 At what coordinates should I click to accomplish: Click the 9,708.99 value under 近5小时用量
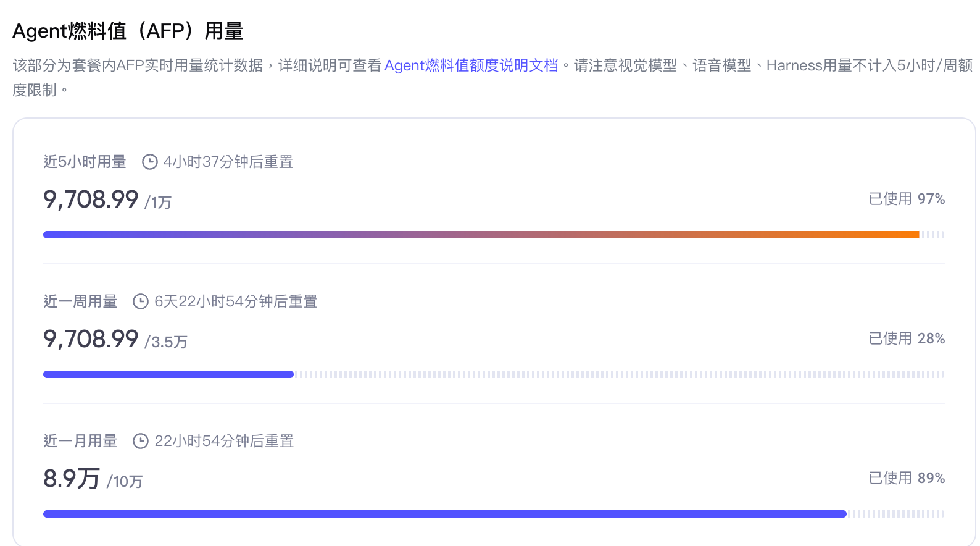tap(91, 199)
